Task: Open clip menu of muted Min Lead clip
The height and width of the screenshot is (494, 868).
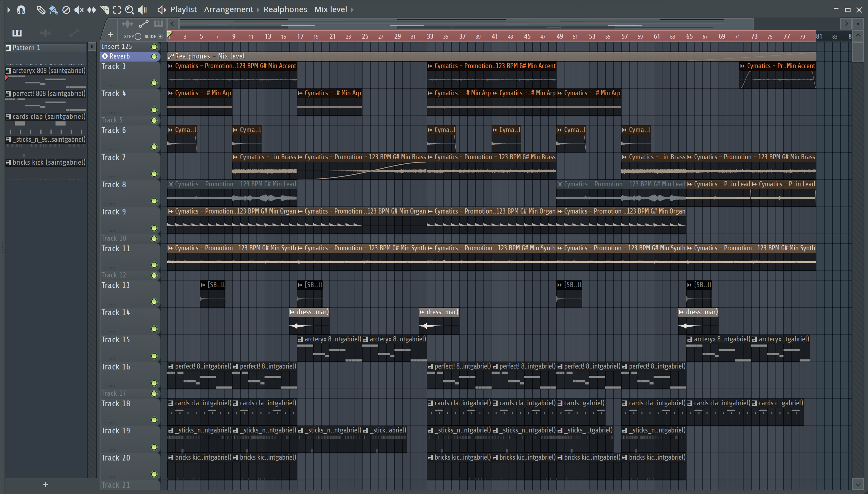Action: 171,184
